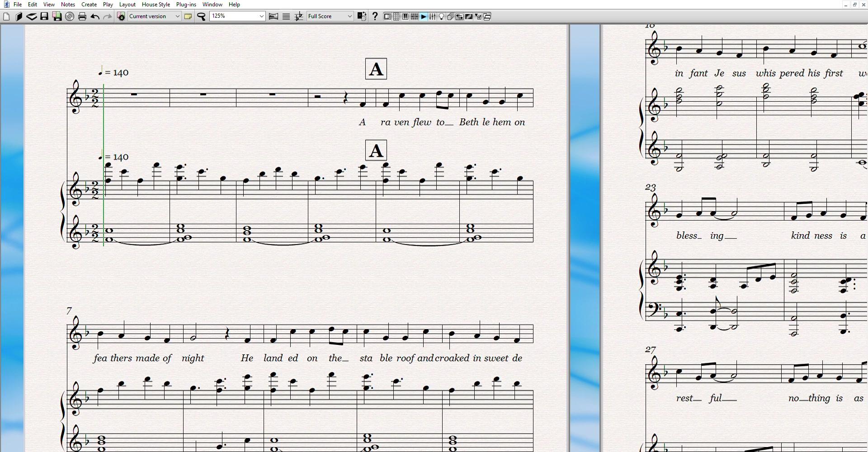Open the Plug-ins menu
The image size is (868, 452).
(186, 5)
